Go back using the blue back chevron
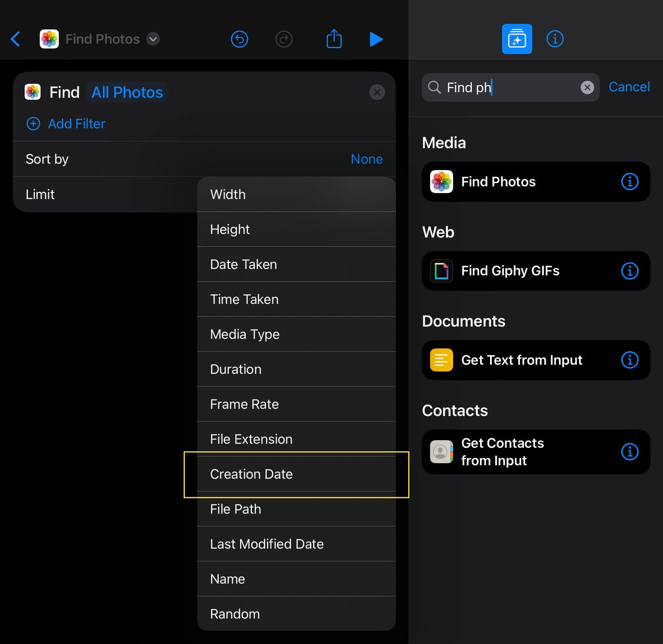 point(16,39)
